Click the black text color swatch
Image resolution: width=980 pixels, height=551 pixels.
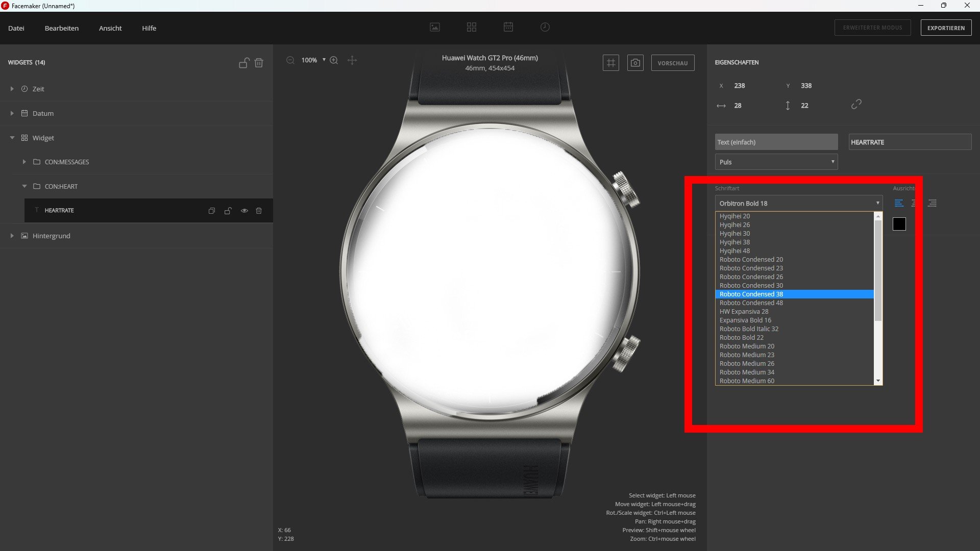[899, 224]
